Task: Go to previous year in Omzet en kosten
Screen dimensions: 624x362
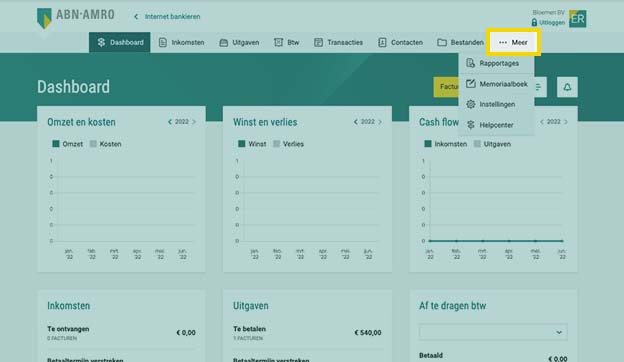Action: coord(170,122)
